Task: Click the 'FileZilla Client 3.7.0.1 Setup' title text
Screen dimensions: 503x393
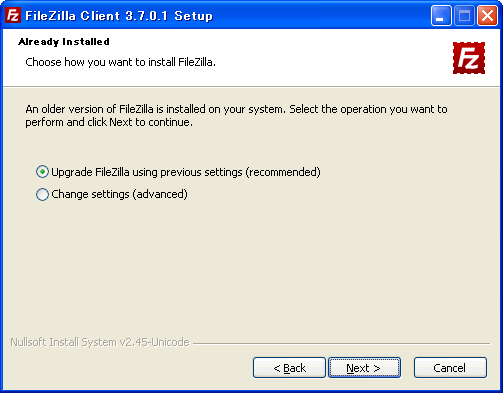Action: point(119,16)
